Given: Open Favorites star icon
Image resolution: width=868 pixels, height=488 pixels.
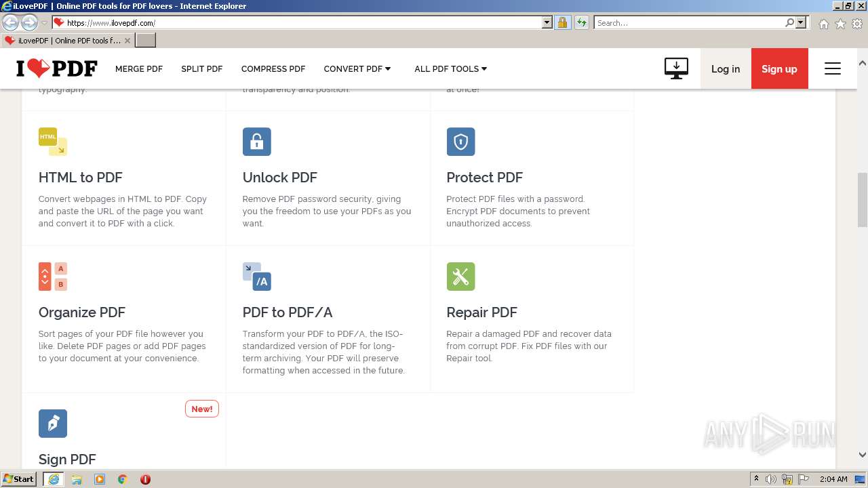Looking at the screenshot, I should coord(840,23).
